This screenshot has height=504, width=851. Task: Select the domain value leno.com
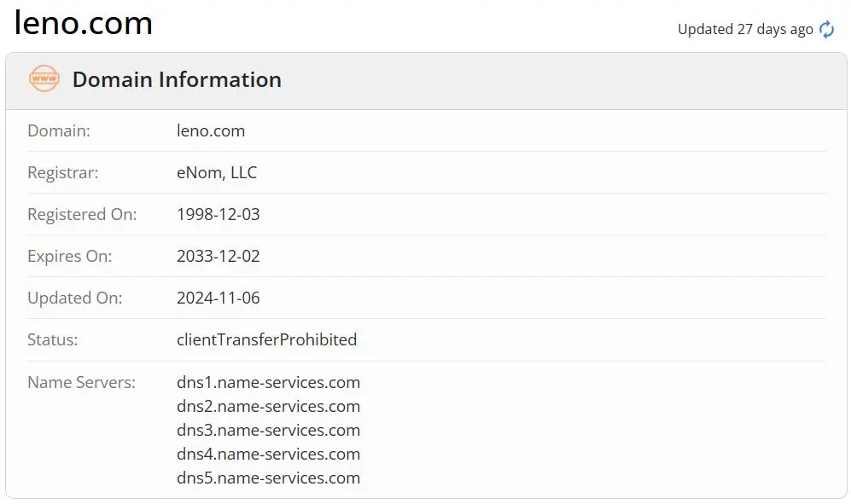click(211, 130)
